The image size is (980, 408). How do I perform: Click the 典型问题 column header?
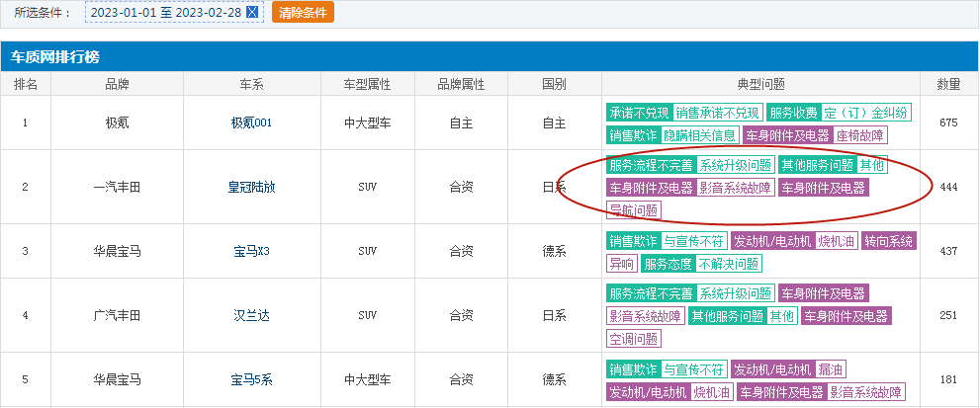click(x=760, y=85)
